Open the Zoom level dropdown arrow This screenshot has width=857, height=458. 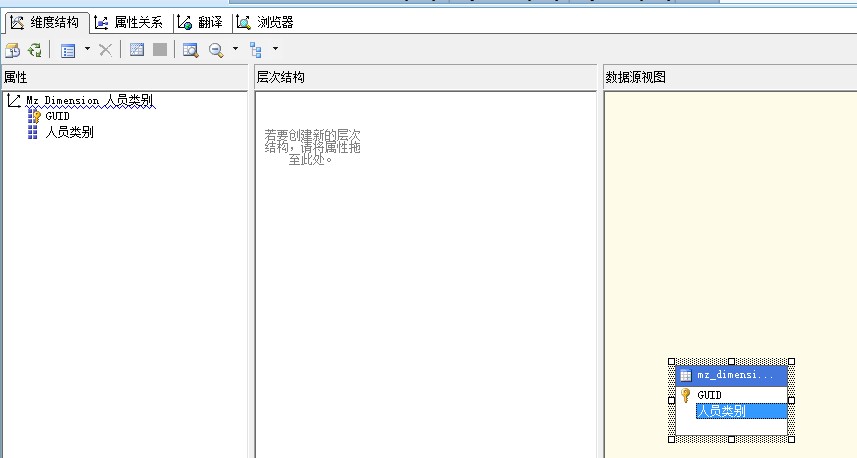click(236, 49)
